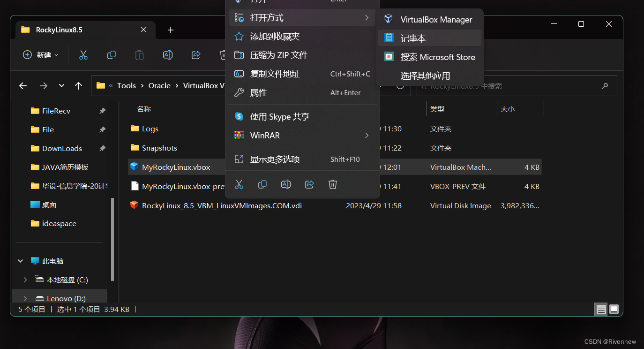Click the 打开方式 submenu arrow

click(367, 17)
